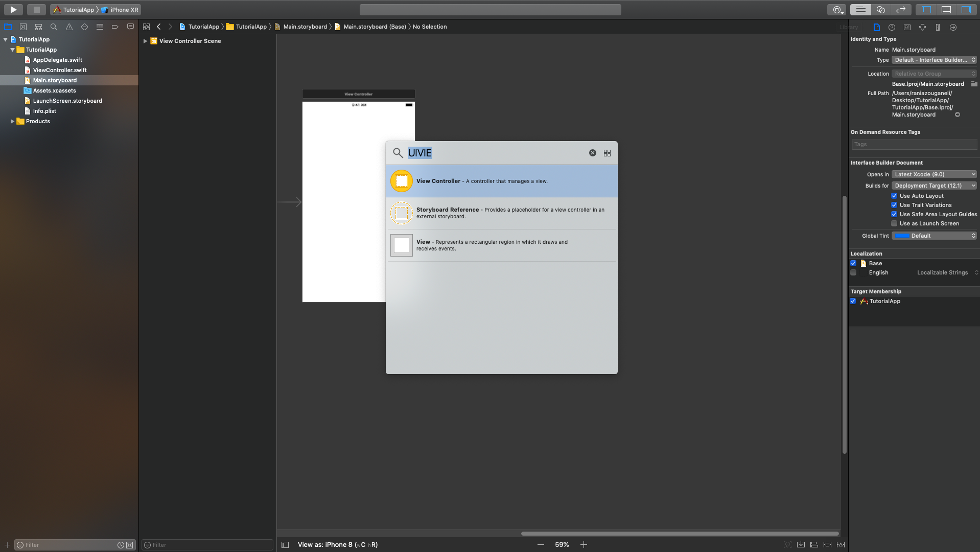Open the Issue navigator

(x=69, y=27)
